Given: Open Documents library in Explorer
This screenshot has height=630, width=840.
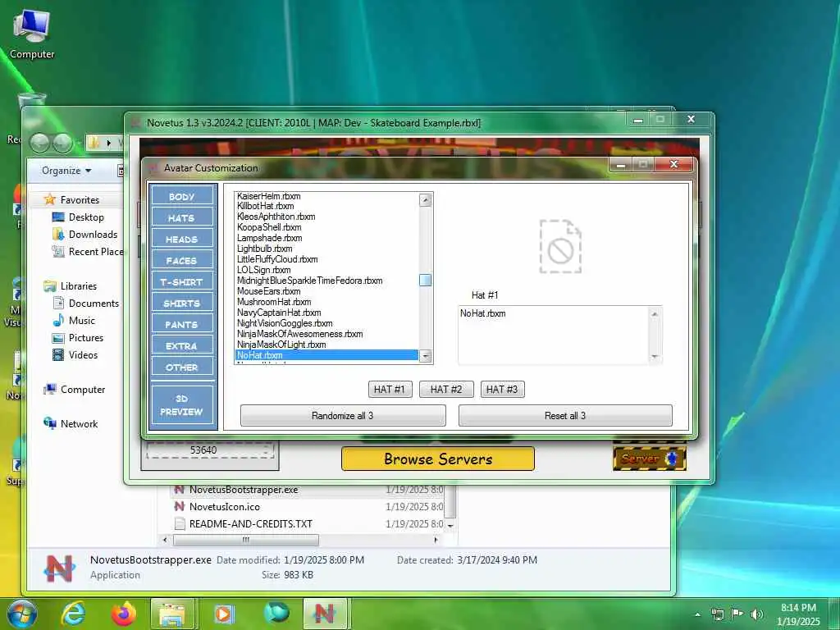Looking at the screenshot, I should coord(94,304).
